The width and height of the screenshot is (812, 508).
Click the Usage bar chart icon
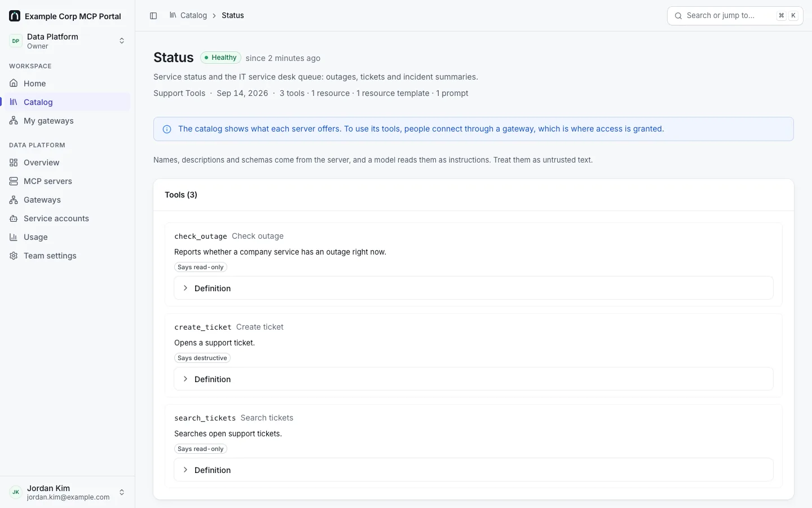(x=14, y=237)
